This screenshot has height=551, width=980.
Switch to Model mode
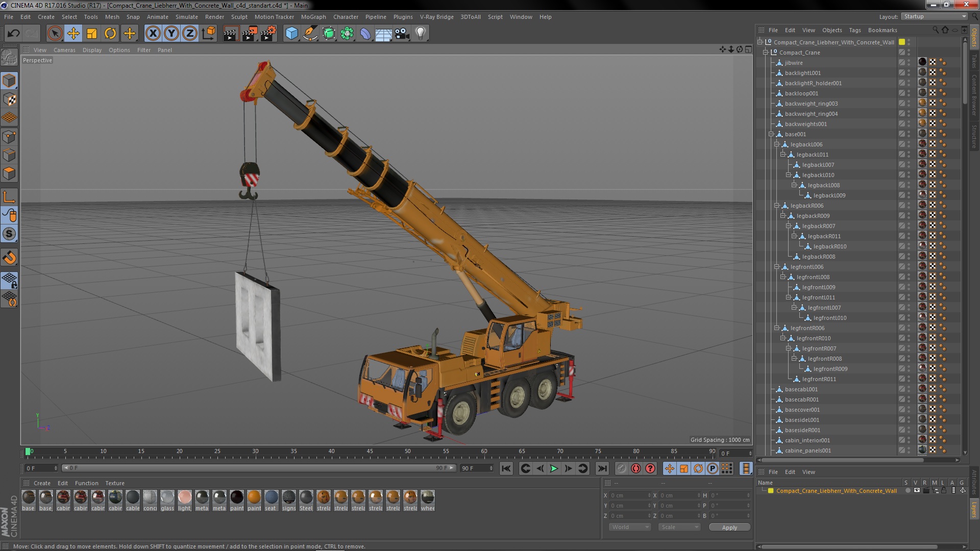(x=9, y=81)
